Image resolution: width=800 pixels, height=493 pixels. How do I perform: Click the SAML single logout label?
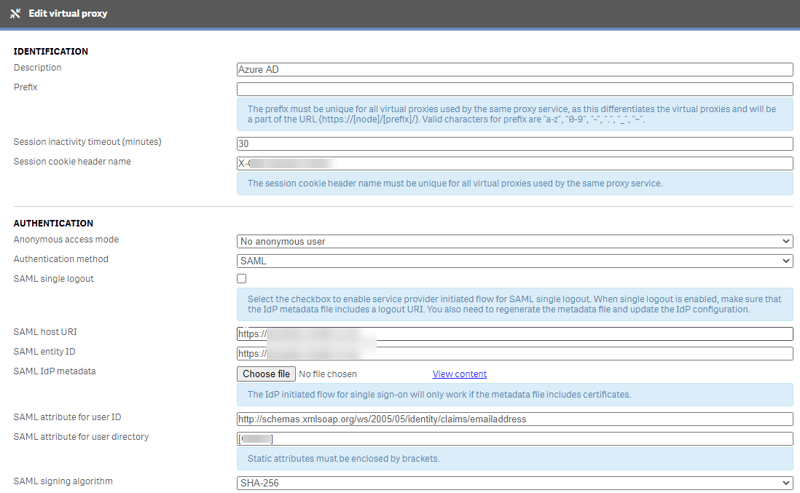(54, 279)
